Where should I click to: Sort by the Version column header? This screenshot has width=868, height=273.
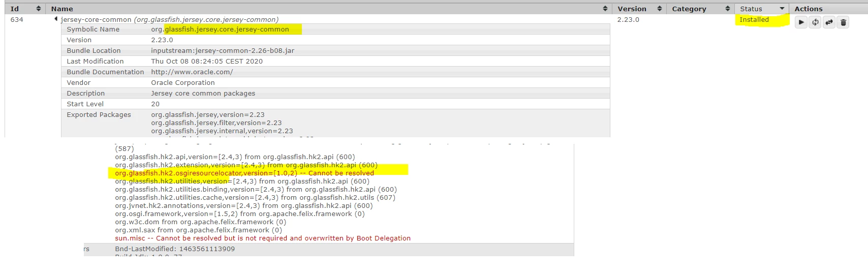point(639,9)
